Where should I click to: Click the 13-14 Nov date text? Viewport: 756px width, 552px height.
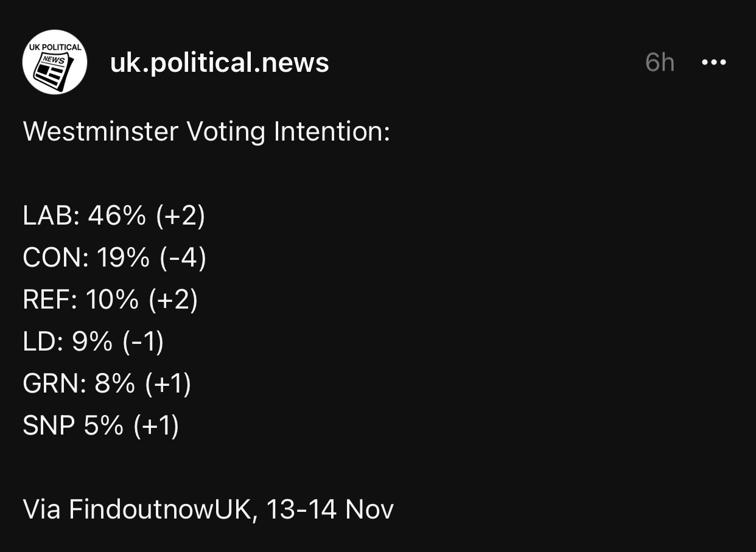(330, 509)
